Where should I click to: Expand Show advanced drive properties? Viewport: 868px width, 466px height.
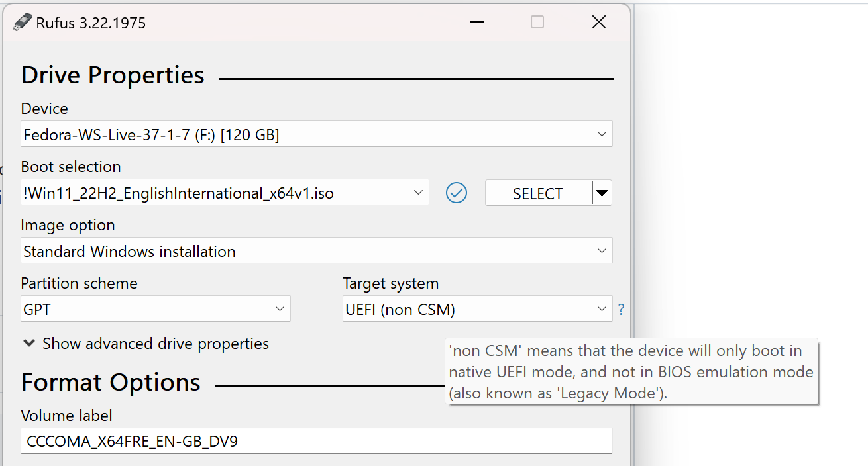(x=155, y=344)
